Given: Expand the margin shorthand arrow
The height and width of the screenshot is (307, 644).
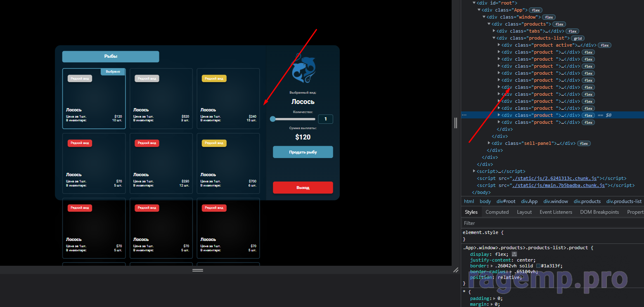Looking at the screenshot, I should click(x=492, y=304).
